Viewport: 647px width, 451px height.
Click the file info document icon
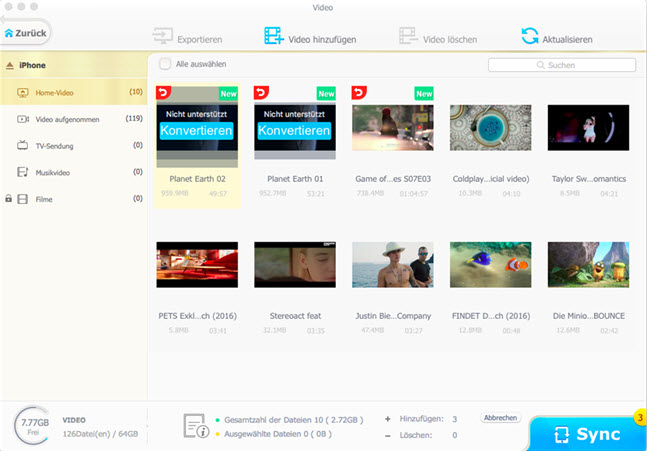pyautogui.click(x=196, y=427)
